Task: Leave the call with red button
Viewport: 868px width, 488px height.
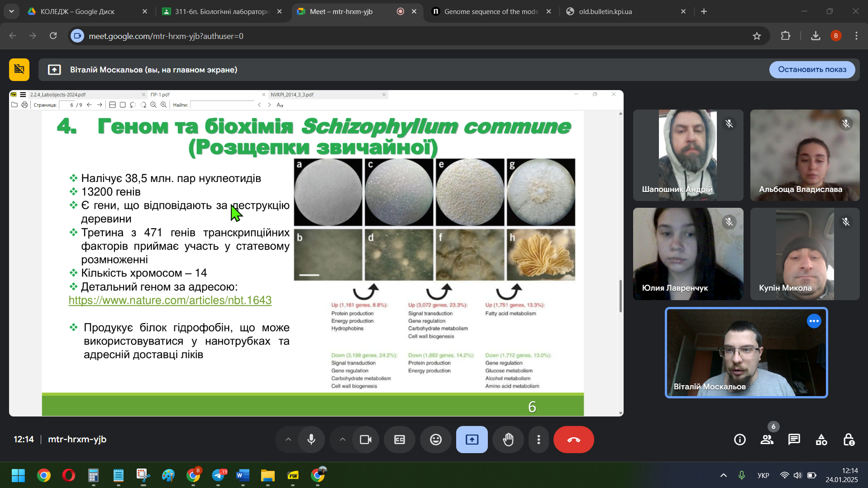Action: pyautogui.click(x=573, y=440)
